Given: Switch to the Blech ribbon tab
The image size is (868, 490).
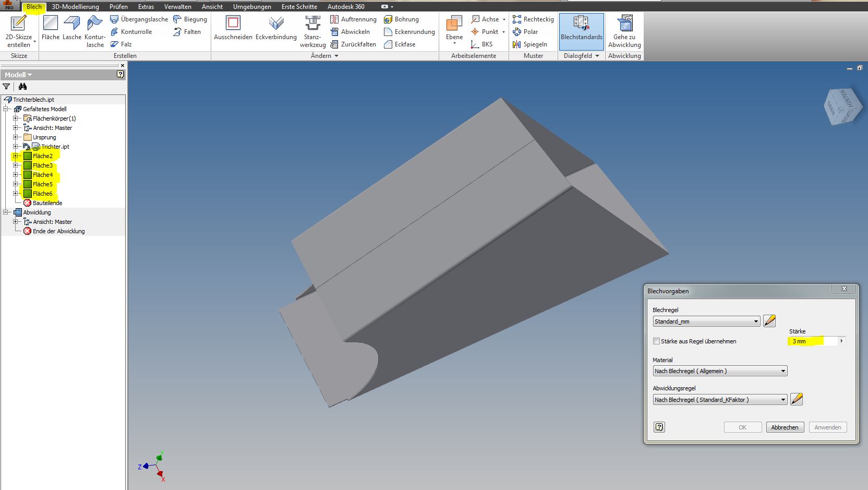Looking at the screenshot, I should [34, 7].
